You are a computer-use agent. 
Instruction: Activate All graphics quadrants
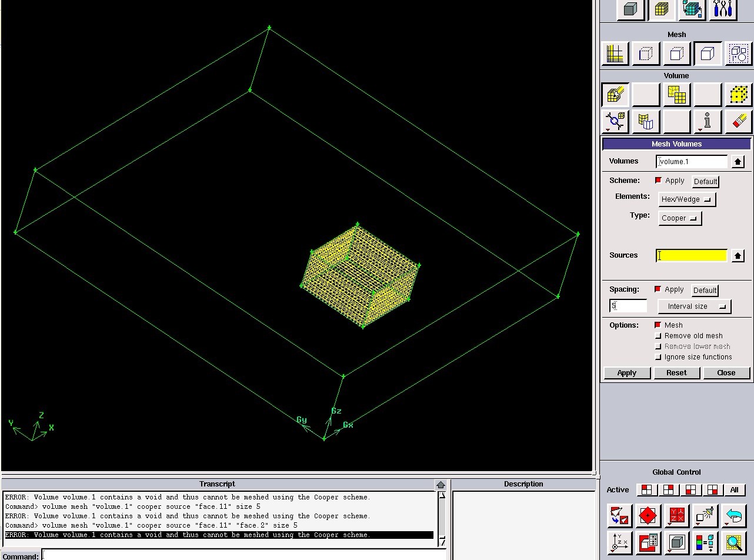click(x=734, y=490)
